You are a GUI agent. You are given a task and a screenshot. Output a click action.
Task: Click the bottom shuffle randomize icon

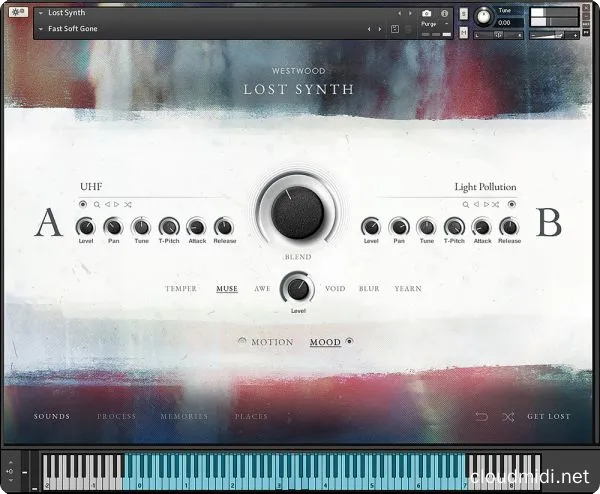[508, 416]
